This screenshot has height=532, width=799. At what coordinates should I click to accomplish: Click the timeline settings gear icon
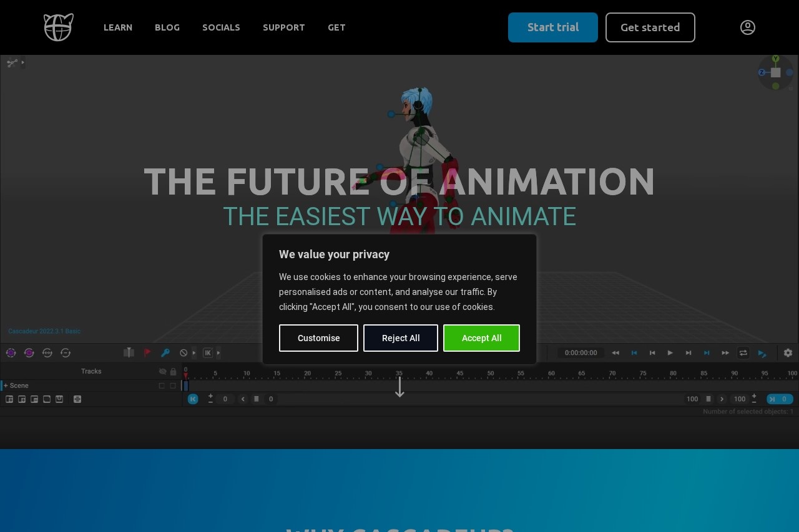[x=788, y=353]
